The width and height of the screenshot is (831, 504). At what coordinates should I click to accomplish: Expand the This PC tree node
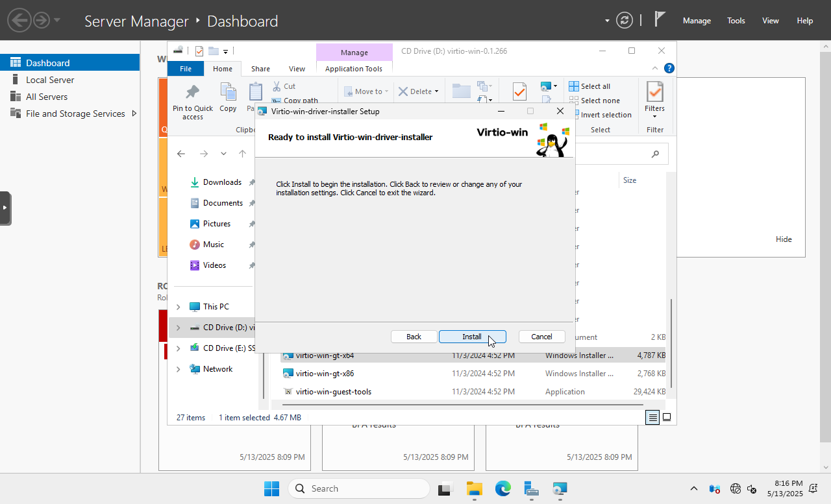pos(178,306)
